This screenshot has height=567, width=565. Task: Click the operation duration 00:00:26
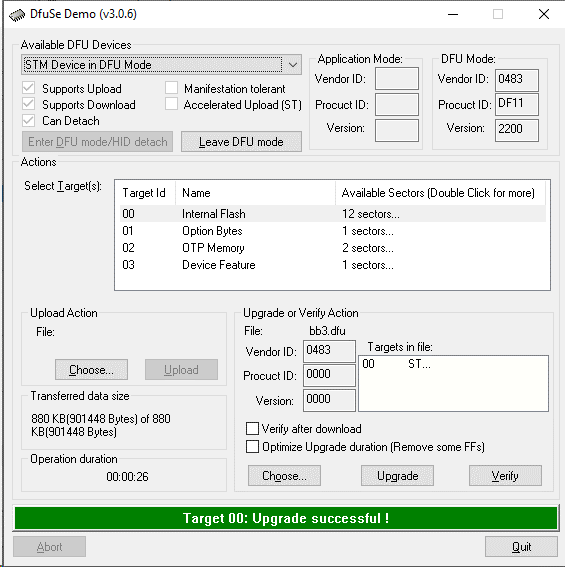(127, 477)
